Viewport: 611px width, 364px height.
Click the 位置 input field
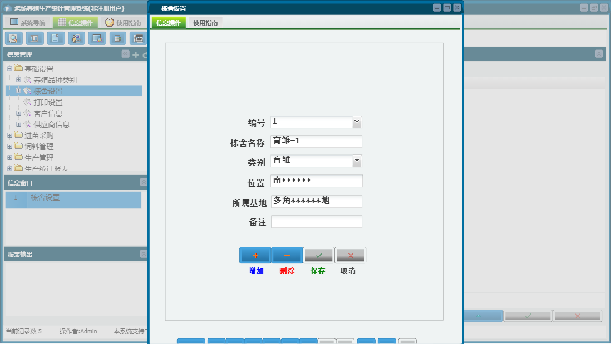point(317,181)
